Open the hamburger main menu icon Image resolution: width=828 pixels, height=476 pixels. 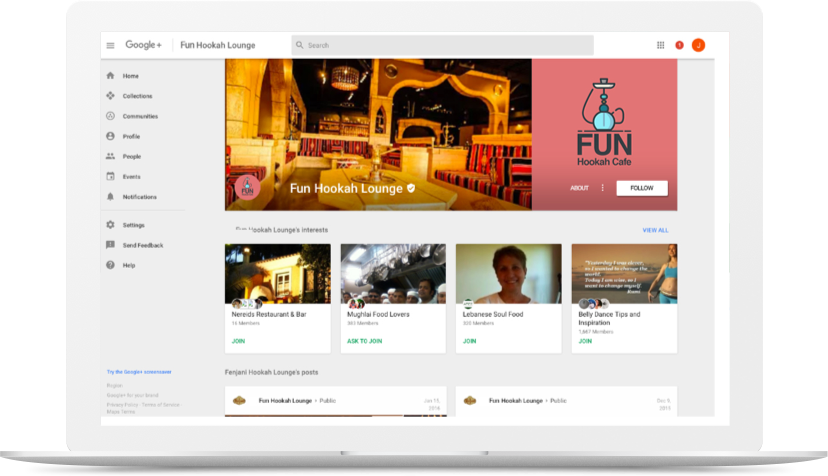tap(110, 45)
